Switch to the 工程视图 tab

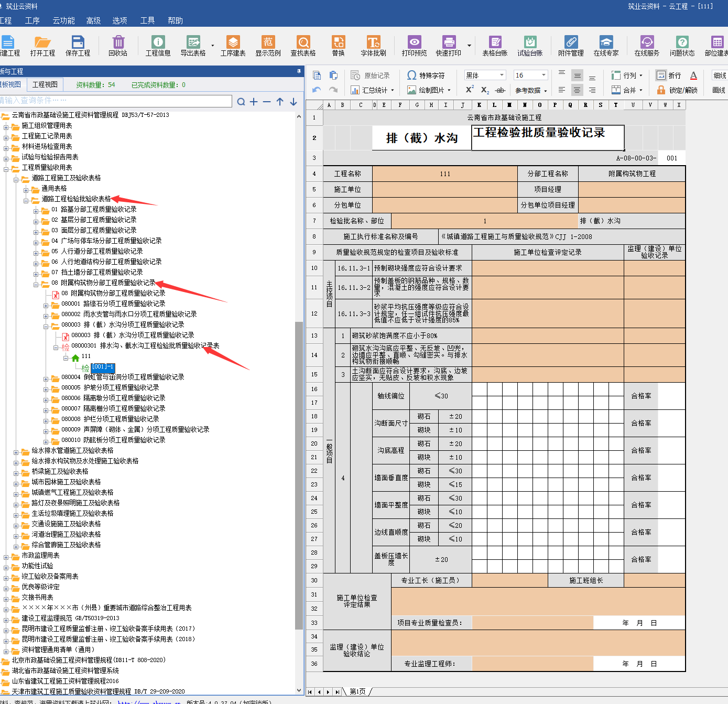tap(45, 84)
